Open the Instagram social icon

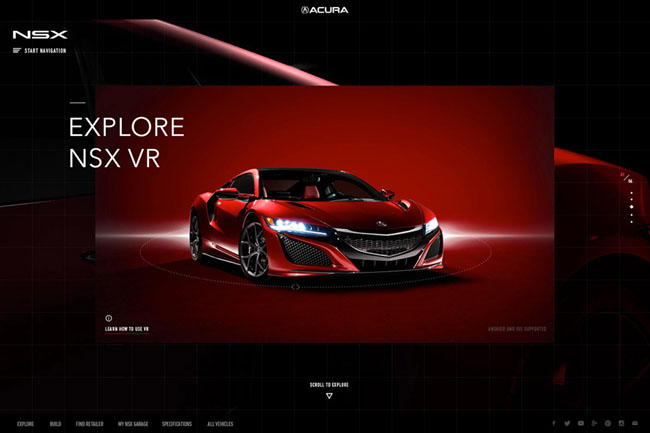click(x=621, y=423)
